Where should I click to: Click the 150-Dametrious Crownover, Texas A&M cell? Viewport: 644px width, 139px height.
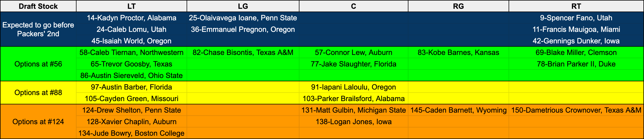pos(576,110)
